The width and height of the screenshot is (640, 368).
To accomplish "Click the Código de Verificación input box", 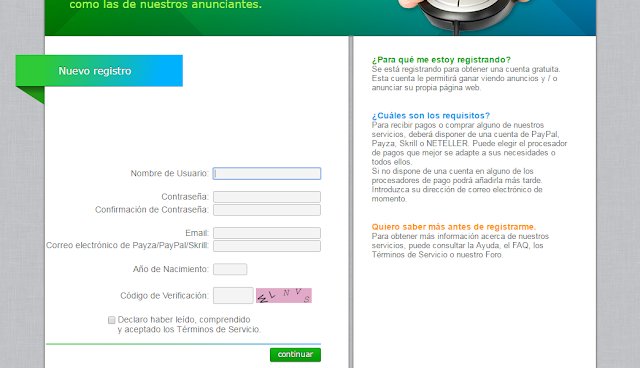I will [x=233, y=296].
